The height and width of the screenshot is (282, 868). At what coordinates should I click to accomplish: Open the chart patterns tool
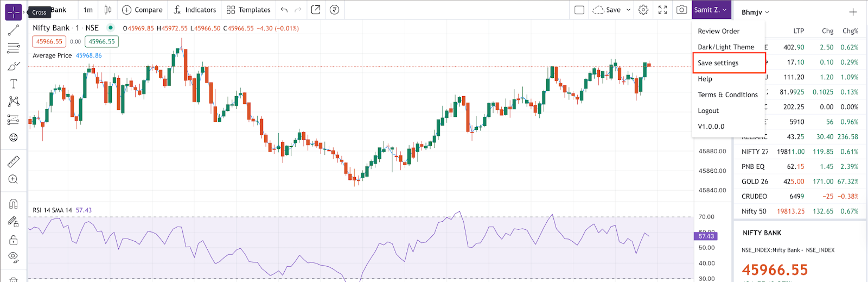(x=14, y=102)
